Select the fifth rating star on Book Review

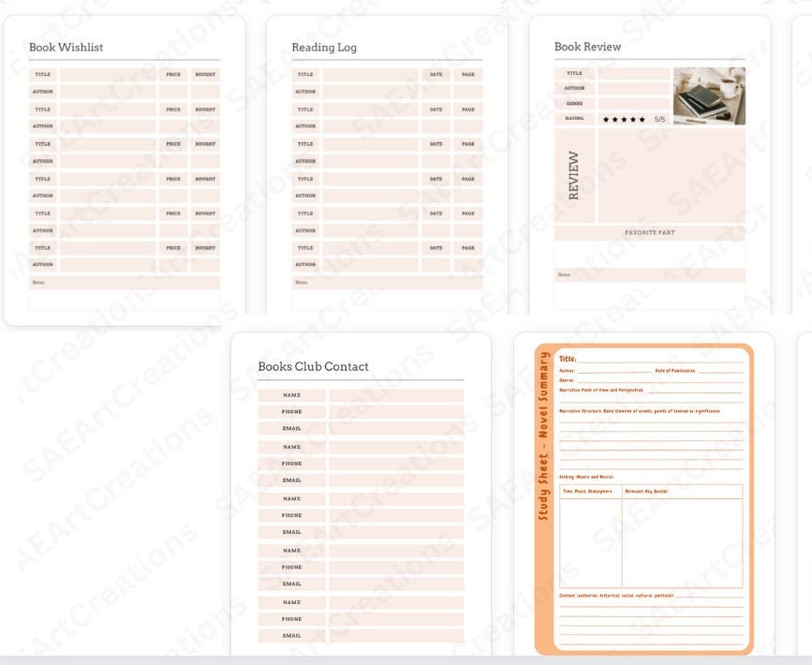coord(642,120)
